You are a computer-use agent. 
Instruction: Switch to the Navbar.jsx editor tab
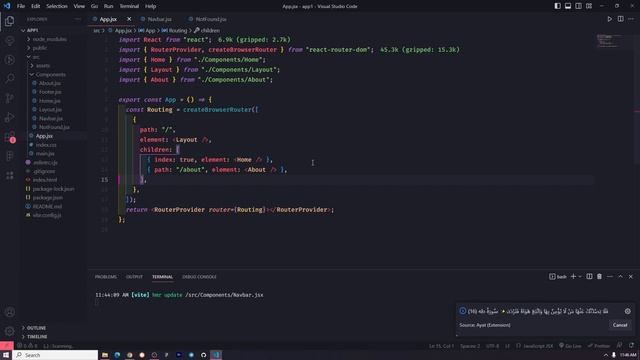tap(159, 19)
